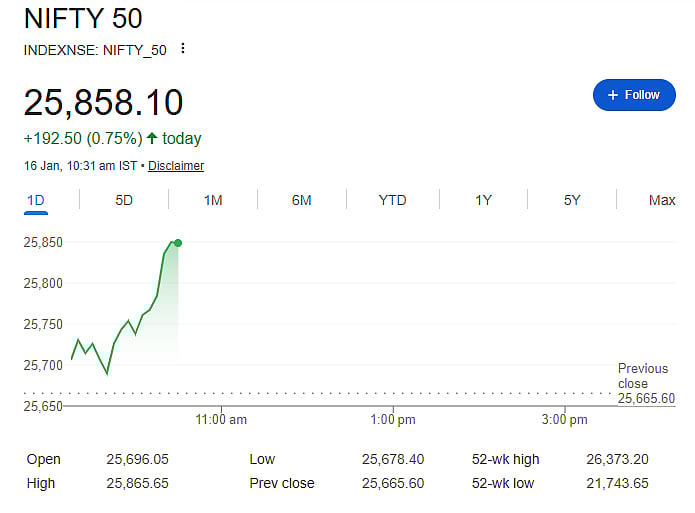The width and height of the screenshot is (695, 513).
Task: Switch to the 1Y chart view
Action: (483, 200)
